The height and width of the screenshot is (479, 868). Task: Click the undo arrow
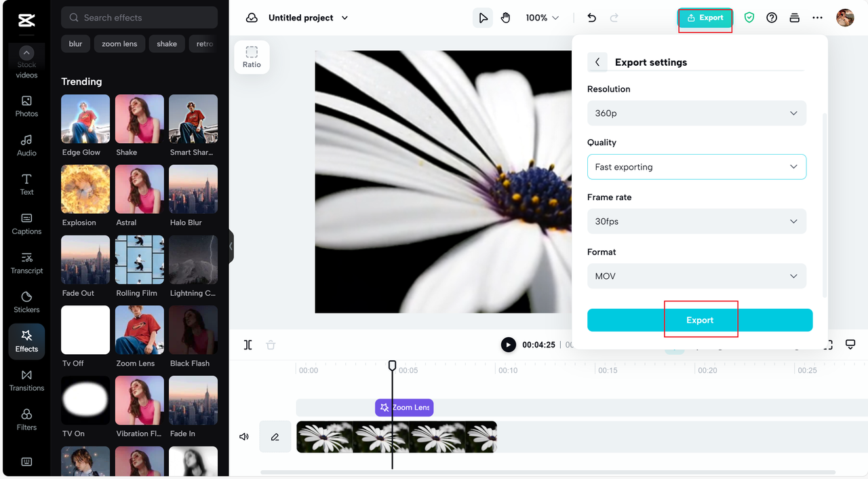591,18
